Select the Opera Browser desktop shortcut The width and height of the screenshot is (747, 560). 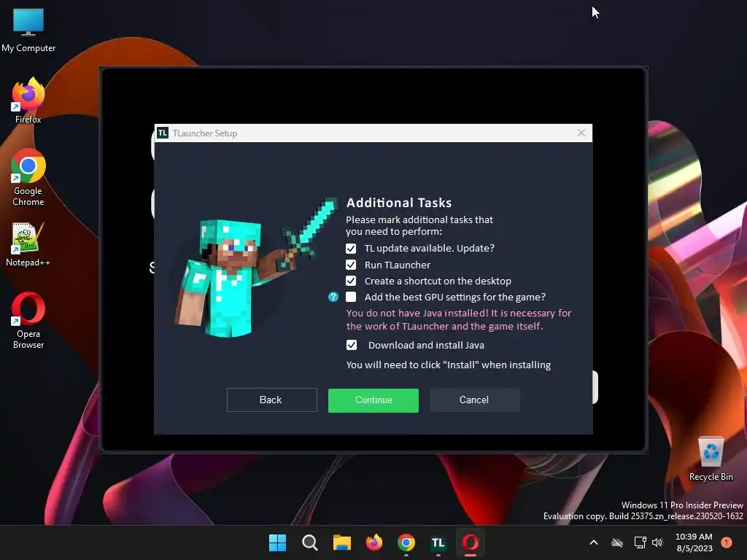[x=28, y=321]
